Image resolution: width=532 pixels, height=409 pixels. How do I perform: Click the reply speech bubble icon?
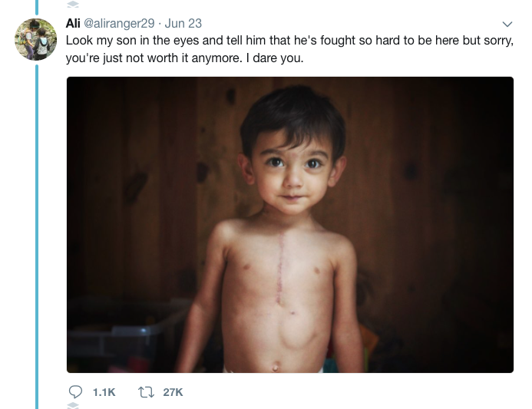pyautogui.click(x=74, y=391)
